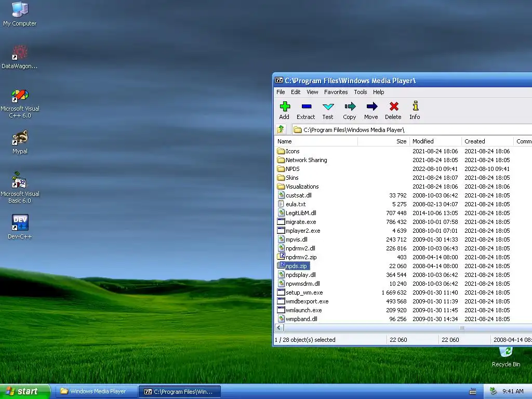Image resolution: width=532 pixels, height=399 pixels.
Task: Click the horizontal scrollbar thumb
Action: pyautogui.click(x=407, y=328)
